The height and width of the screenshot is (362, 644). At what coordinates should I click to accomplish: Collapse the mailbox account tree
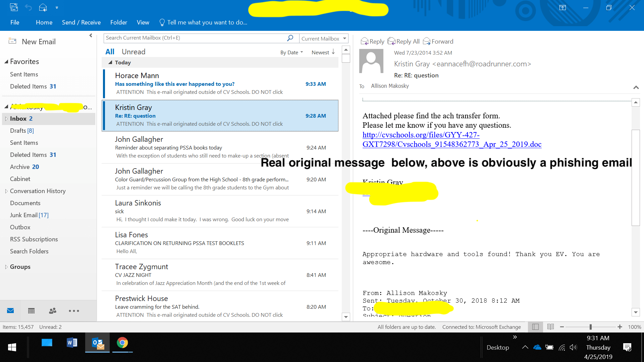click(6, 107)
